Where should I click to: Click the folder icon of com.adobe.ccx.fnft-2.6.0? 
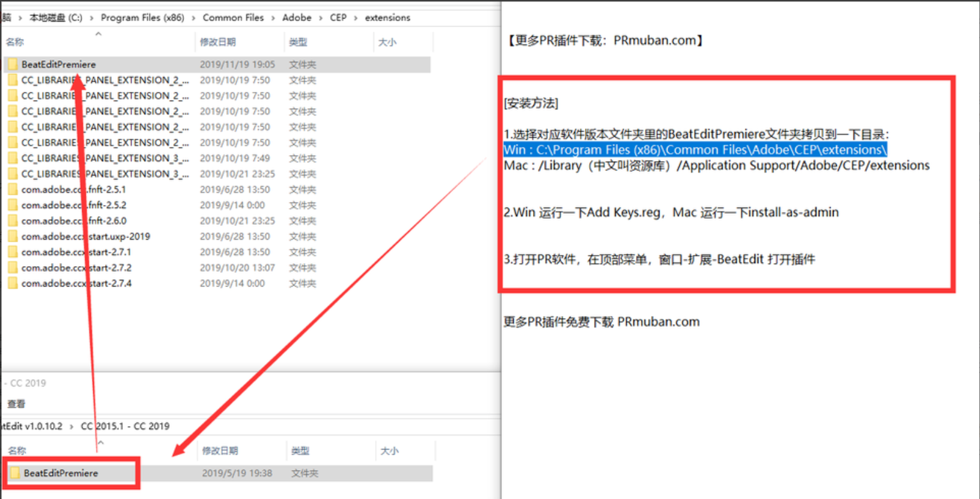coord(12,220)
